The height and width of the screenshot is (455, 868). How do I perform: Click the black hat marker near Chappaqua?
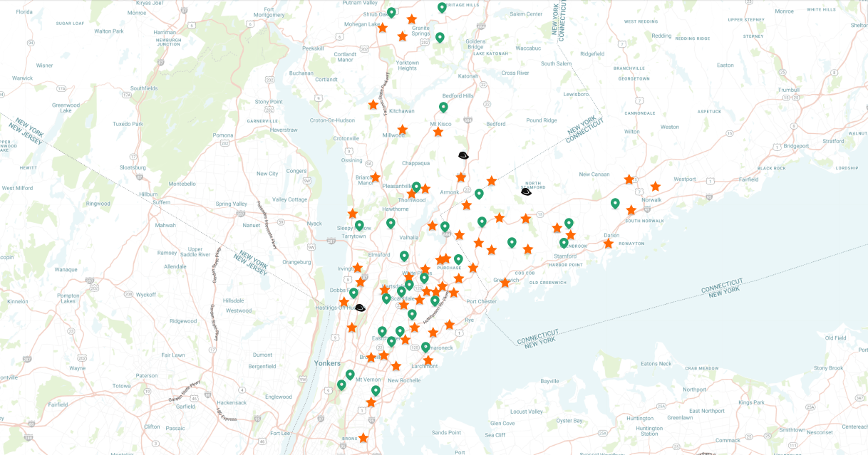(463, 155)
